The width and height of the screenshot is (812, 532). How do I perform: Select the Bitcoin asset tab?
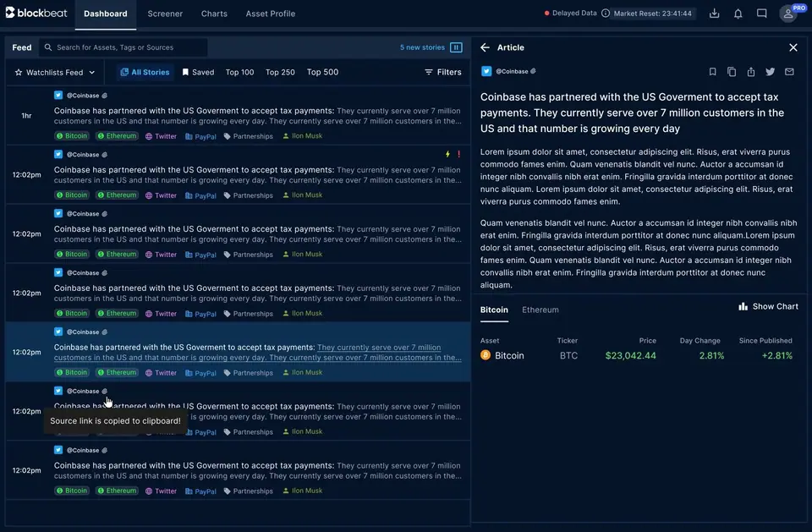point(494,310)
